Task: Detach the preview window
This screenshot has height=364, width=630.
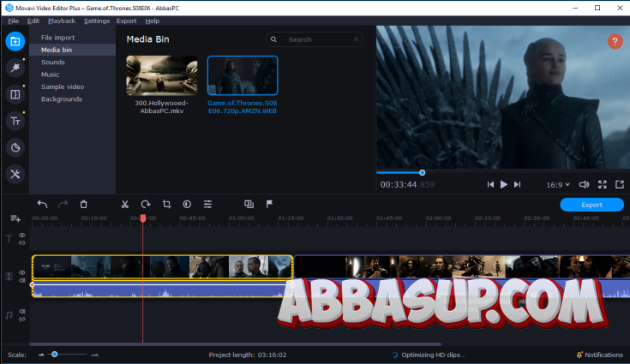Action: pos(620,185)
